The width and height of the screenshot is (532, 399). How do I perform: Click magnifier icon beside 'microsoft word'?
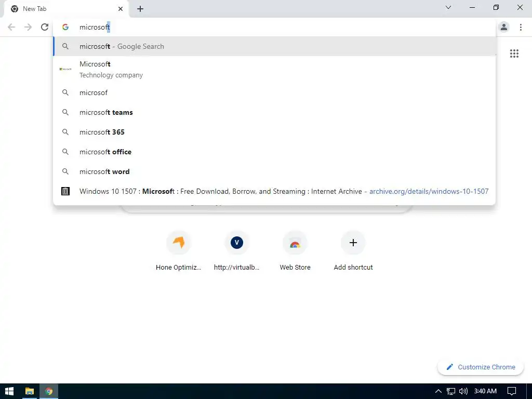[65, 171]
